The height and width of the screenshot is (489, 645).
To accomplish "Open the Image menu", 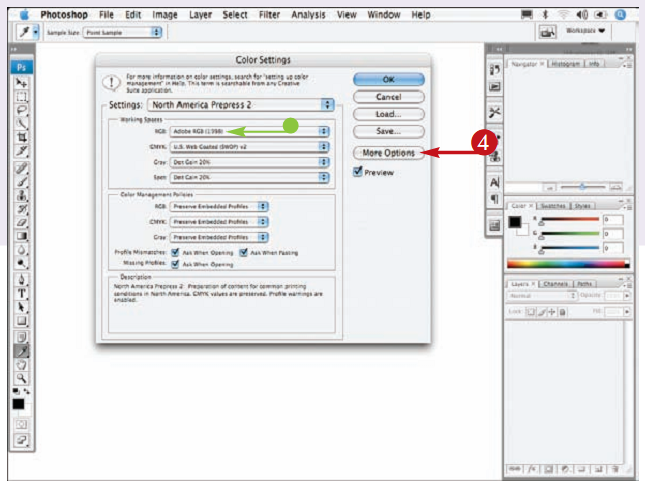I will [165, 15].
